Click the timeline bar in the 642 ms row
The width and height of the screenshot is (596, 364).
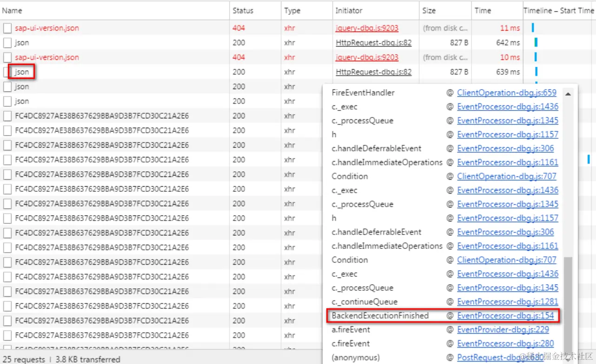(536, 43)
